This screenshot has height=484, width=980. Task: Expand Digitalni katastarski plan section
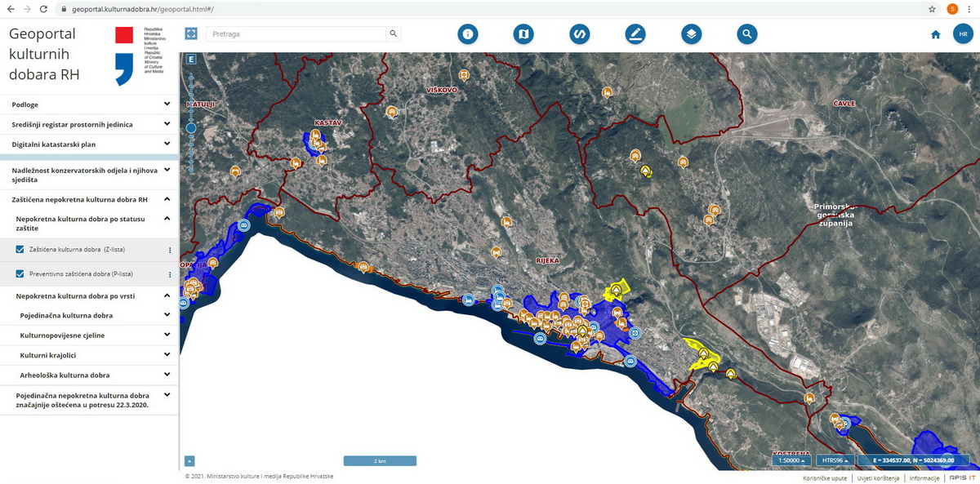tap(167, 144)
